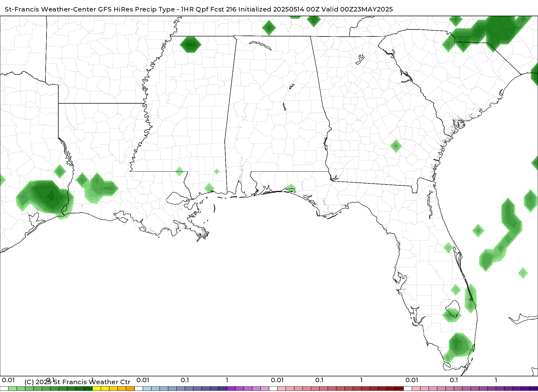Choose the lightest blue legend swatch
This screenshot has height=392, width=538.
(x=147, y=389)
